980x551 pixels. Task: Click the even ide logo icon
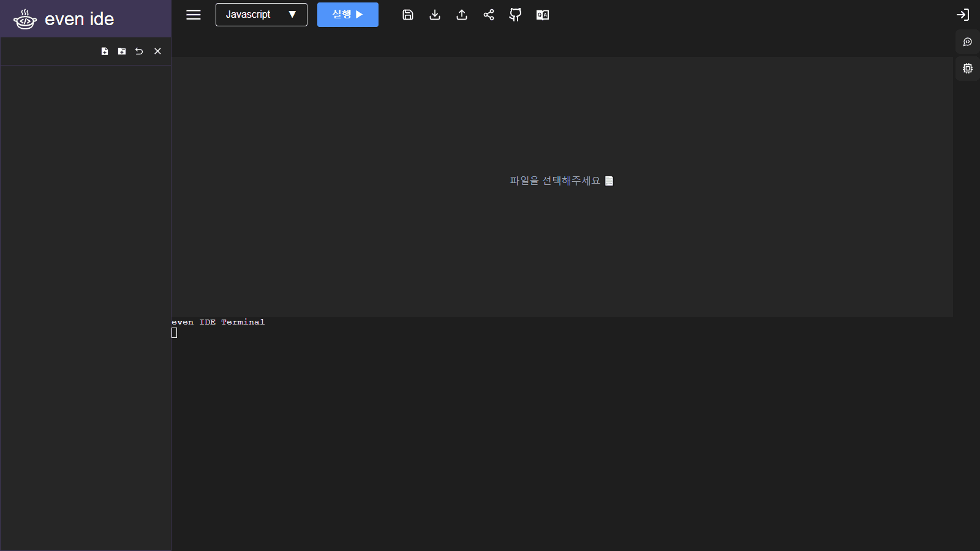25,19
